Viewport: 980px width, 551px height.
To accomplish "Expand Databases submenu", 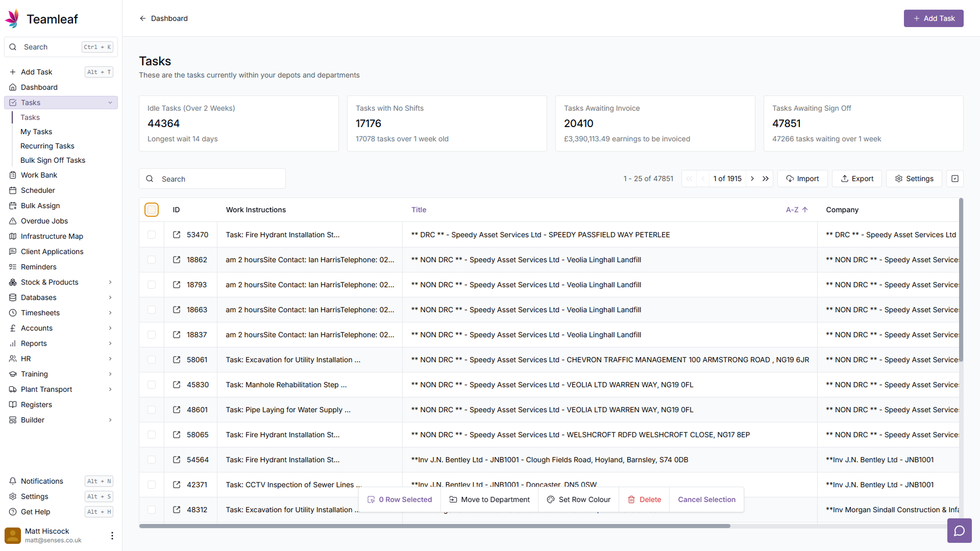I will tap(110, 297).
